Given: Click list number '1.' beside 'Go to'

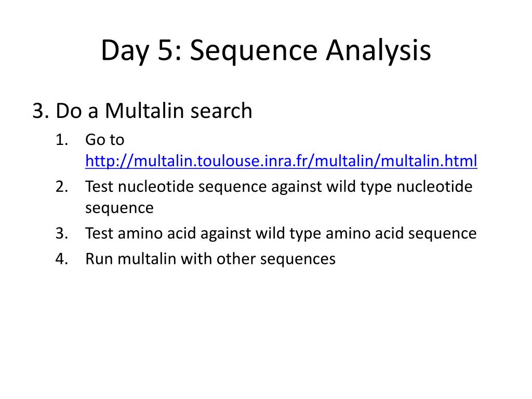Looking at the screenshot, I should coord(62,140).
